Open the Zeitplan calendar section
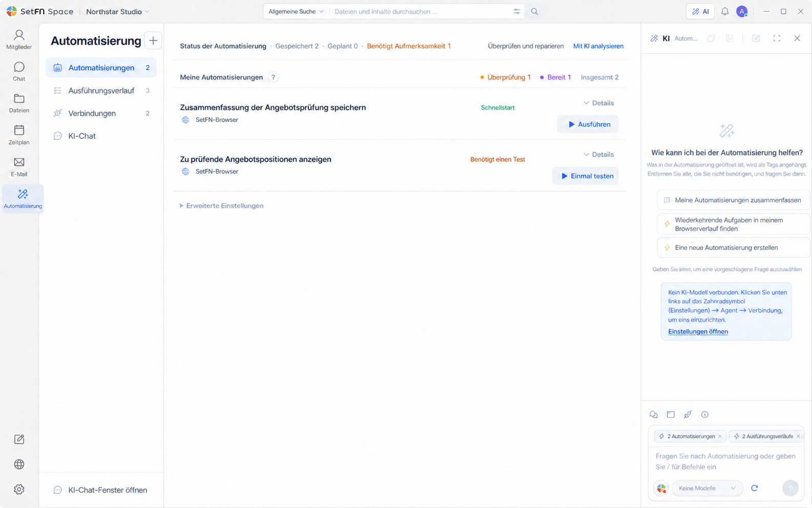 click(19, 135)
